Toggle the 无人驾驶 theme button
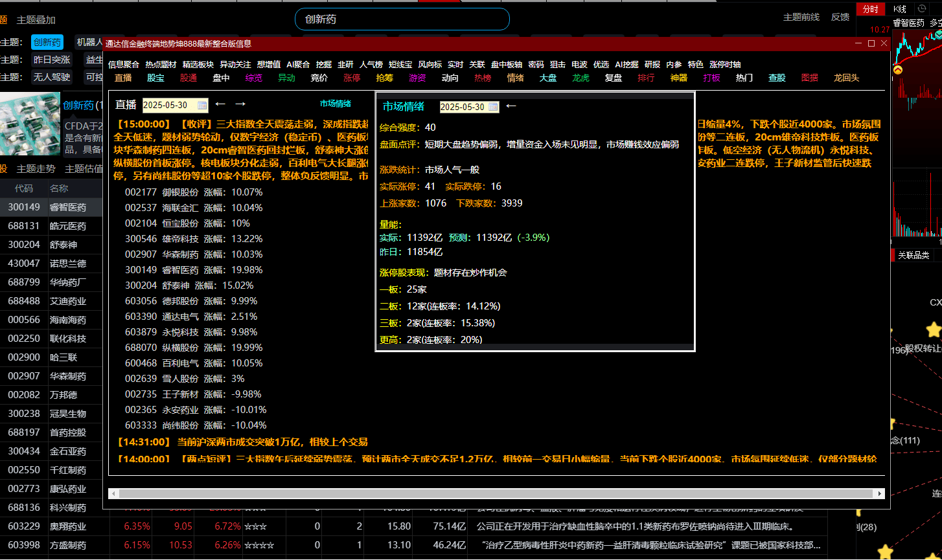 click(x=51, y=76)
